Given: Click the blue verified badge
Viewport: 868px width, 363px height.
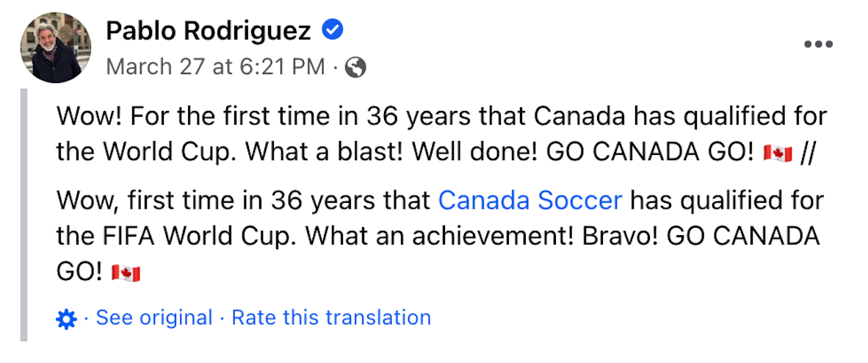Looking at the screenshot, I should 333,30.
